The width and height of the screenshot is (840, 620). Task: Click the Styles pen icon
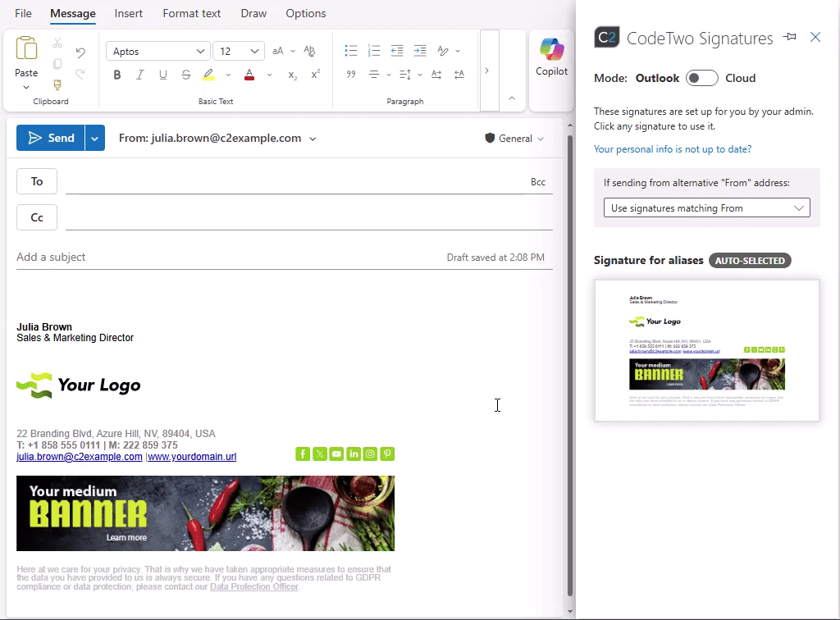[442, 51]
